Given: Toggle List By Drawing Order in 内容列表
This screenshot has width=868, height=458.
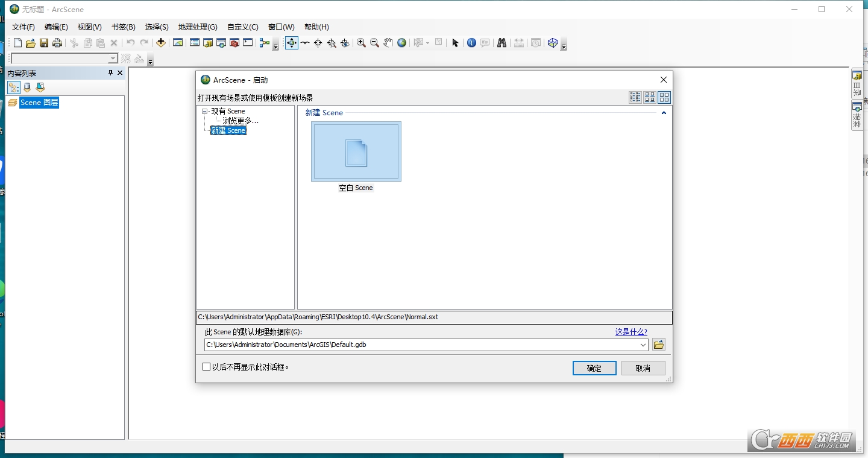Looking at the screenshot, I should coord(14,88).
